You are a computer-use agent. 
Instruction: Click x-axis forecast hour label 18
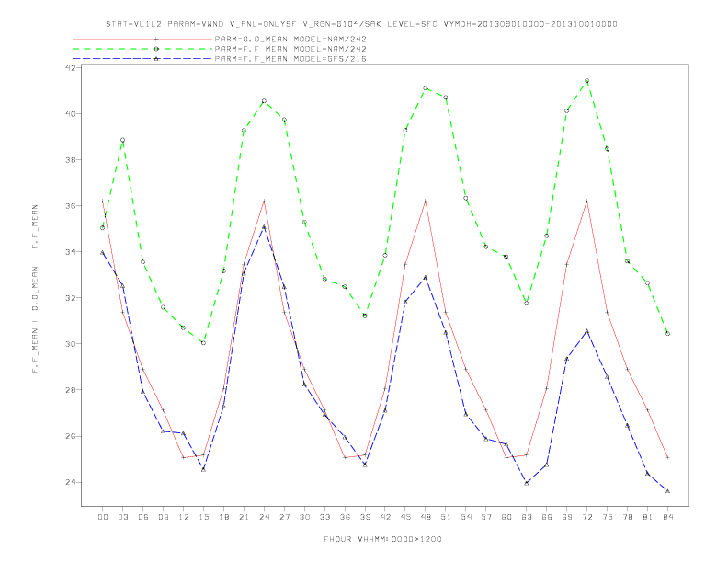(223, 517)
